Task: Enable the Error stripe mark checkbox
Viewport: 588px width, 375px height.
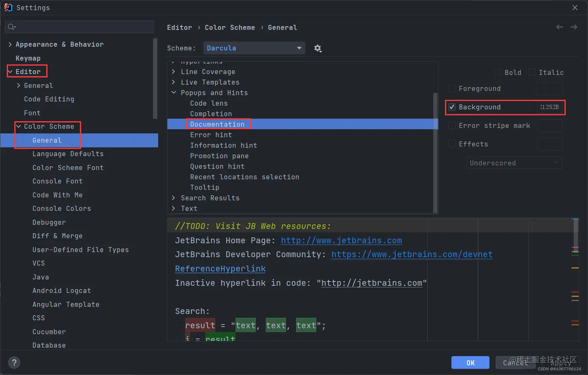Action: coord(452,125)
